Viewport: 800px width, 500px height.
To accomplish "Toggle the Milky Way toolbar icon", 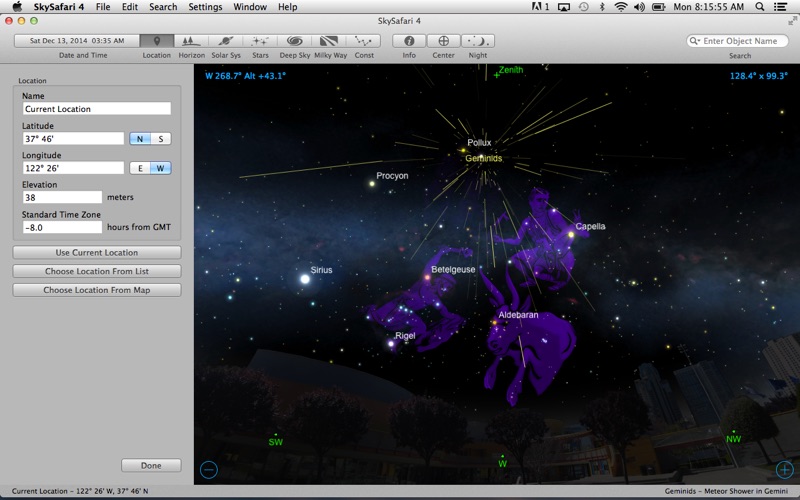I will click(x=329, y=41).
